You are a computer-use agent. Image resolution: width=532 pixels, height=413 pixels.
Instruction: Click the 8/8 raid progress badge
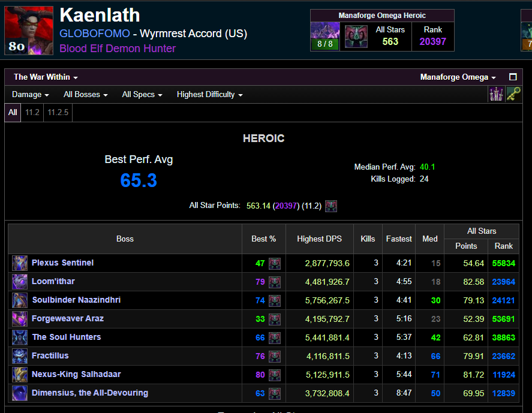click(x=325, y=44)
